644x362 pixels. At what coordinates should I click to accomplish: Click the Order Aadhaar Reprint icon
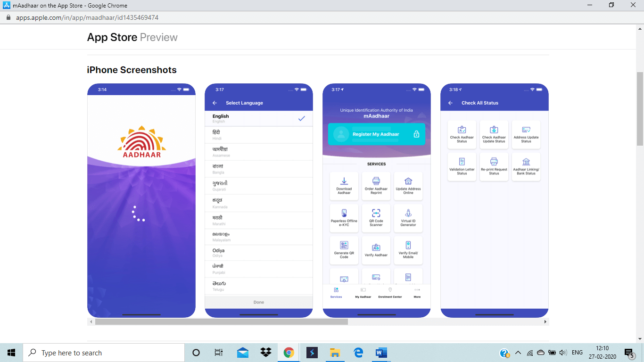click(x=376, y=181)
